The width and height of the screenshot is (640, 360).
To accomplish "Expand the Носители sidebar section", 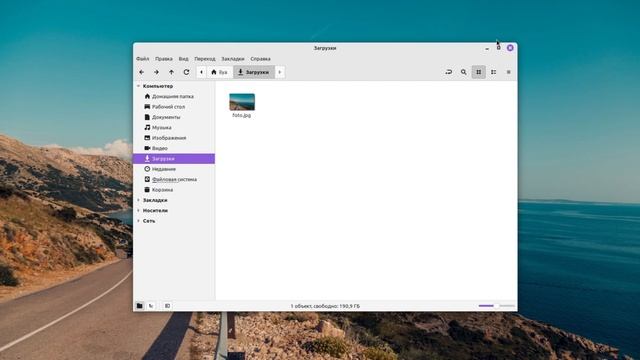I will 138,211.
